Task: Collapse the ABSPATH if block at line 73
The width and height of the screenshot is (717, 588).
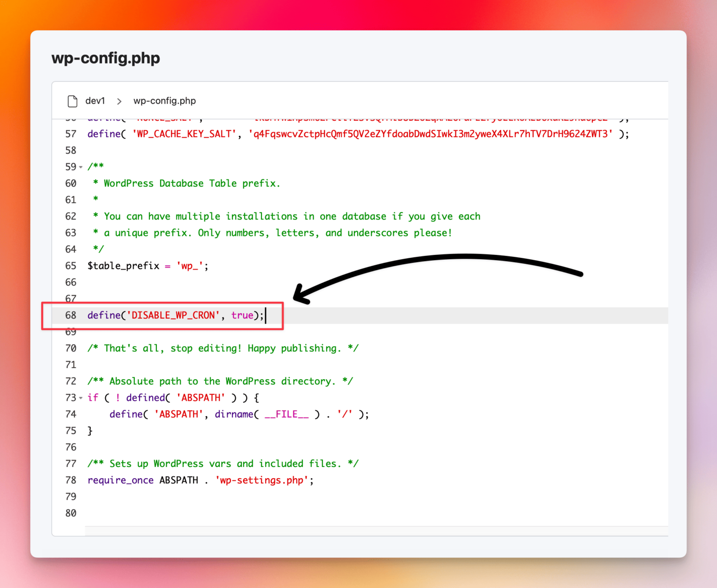Action: 80,398
